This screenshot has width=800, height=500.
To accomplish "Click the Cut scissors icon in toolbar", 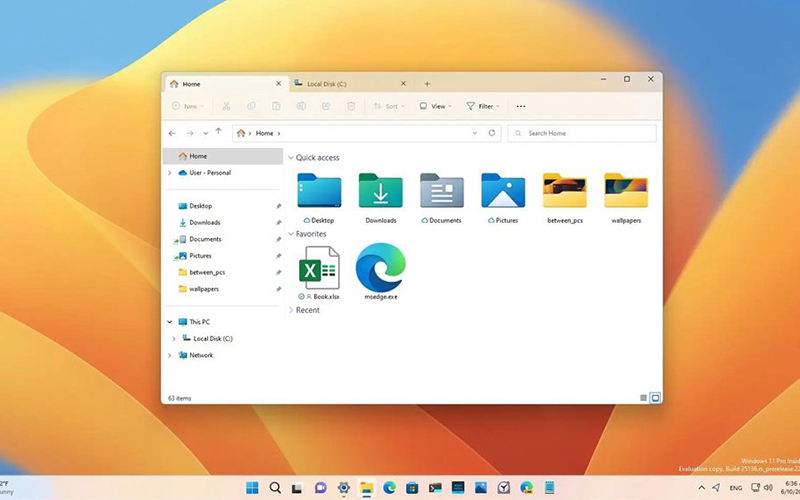I will (x=226, y=106).
